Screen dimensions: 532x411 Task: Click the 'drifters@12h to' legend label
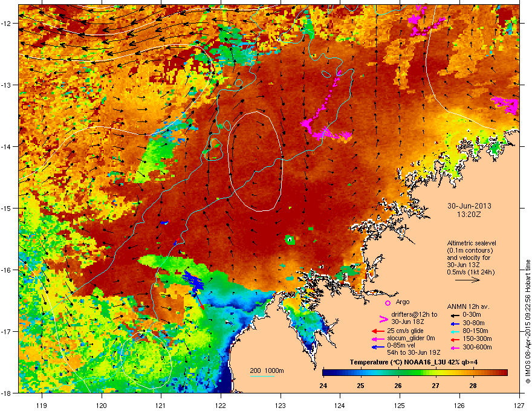click(x=414, y=315)
